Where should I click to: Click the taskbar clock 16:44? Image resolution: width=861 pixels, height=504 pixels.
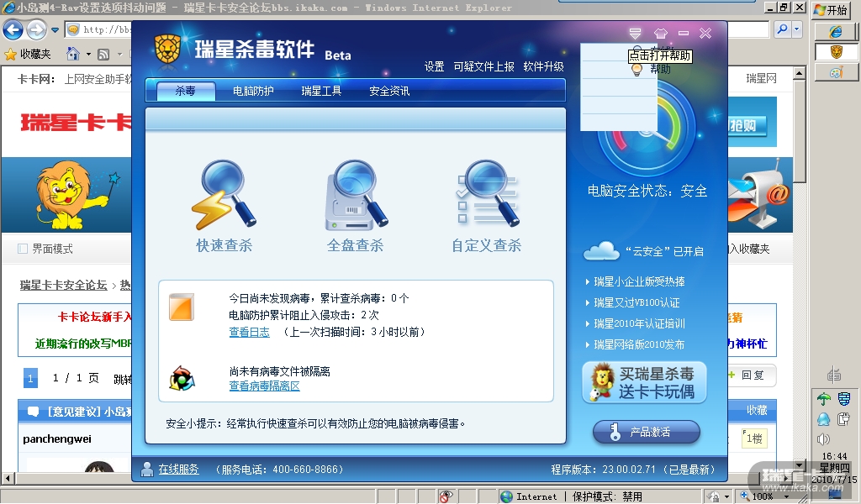834,456
